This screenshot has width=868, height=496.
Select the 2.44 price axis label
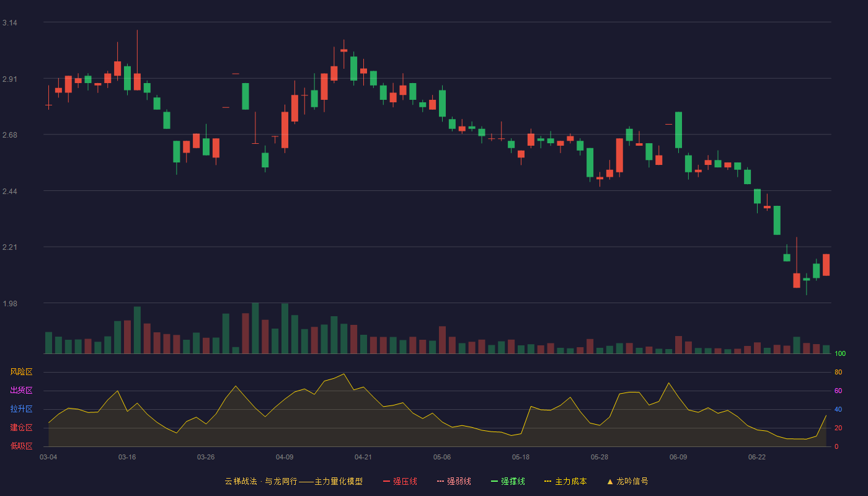(9, 192)
